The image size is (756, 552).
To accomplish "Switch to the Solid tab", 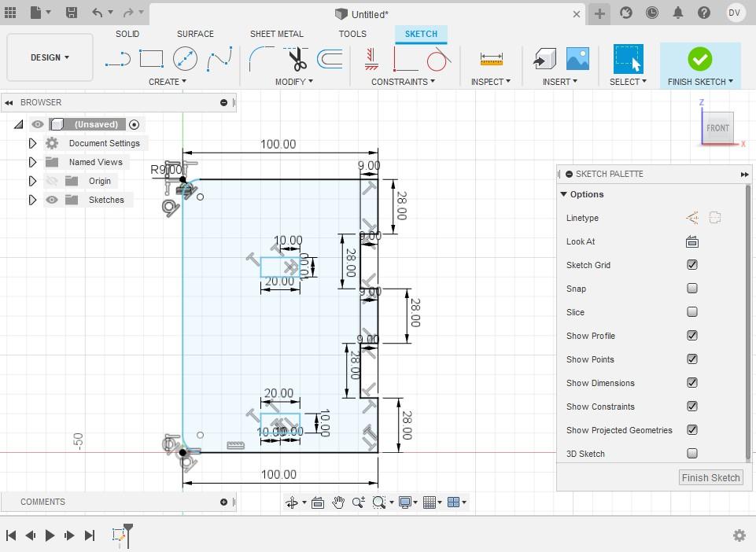I will (127, 34).
